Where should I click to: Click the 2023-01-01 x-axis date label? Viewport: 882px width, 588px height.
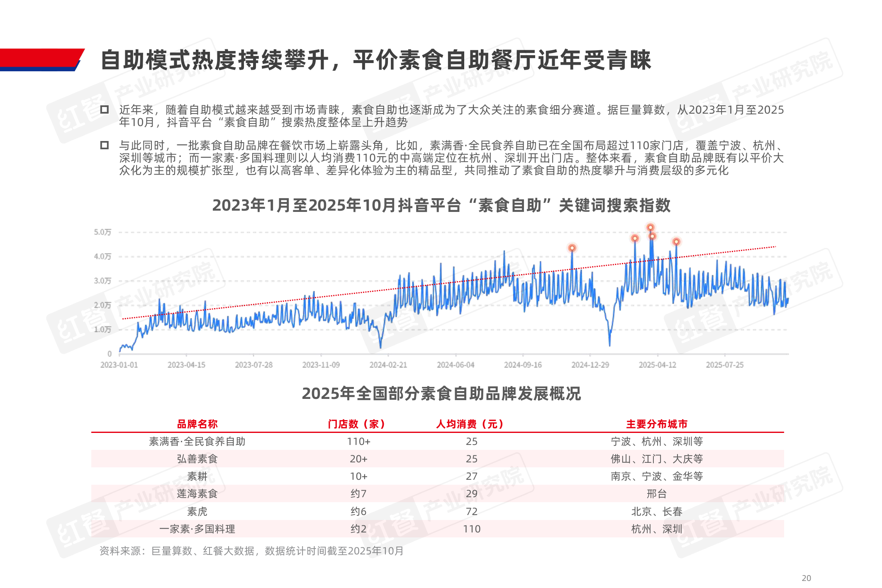pyautogui.click(x=119, y=365)
